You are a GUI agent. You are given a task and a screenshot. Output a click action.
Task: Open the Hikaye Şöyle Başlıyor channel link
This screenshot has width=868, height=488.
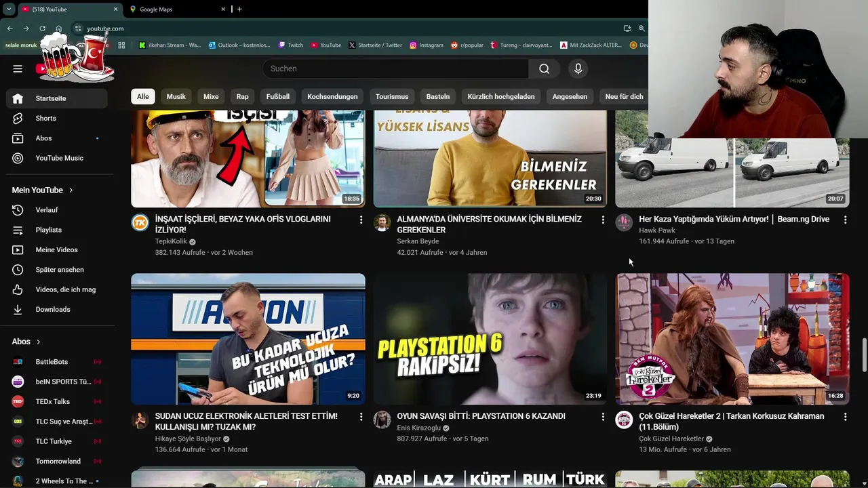188,439
